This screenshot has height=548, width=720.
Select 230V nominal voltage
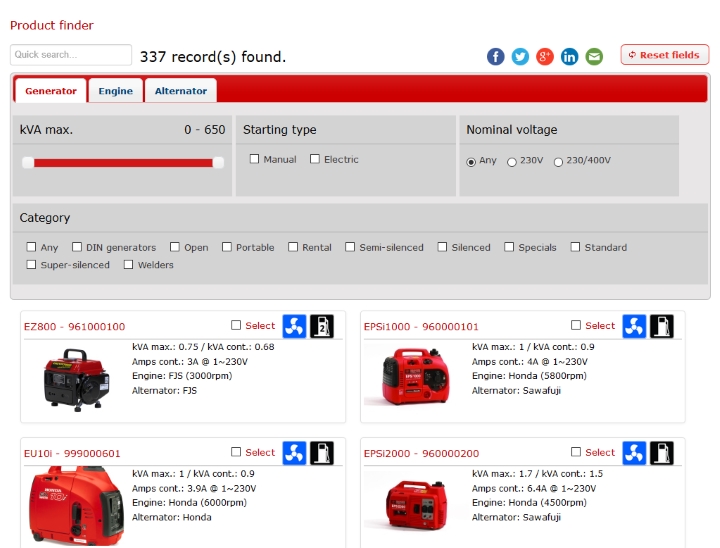tap(512, 162)
